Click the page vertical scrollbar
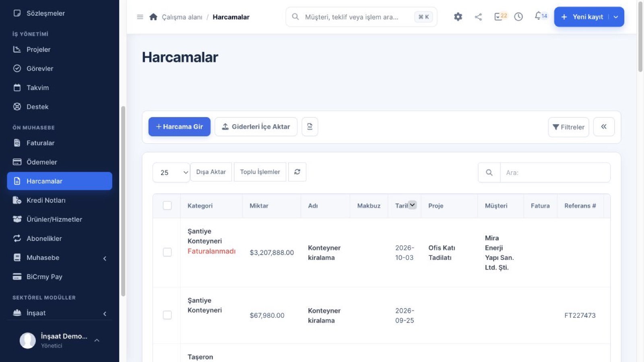This screenshot has height=362, width=644. point(640,36)
